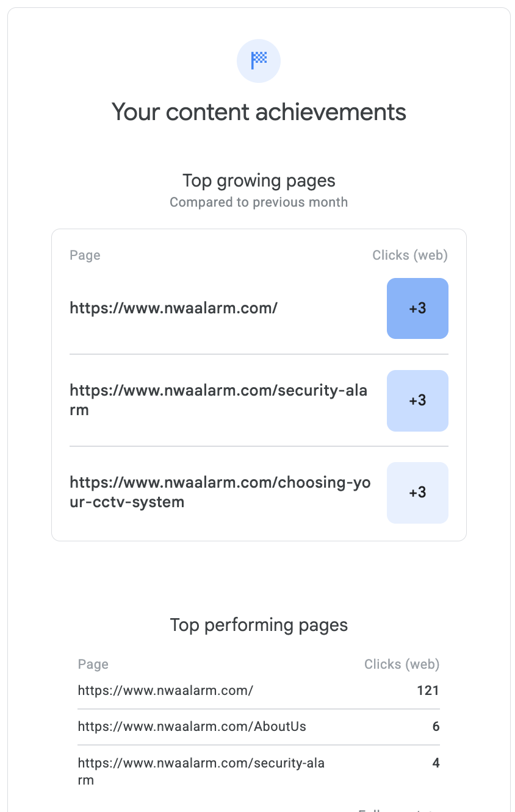Viewport: 515px width, 812px height.
Task: Open the nwaalarm.com homepage link under Top growing pages
Action: 174,308
